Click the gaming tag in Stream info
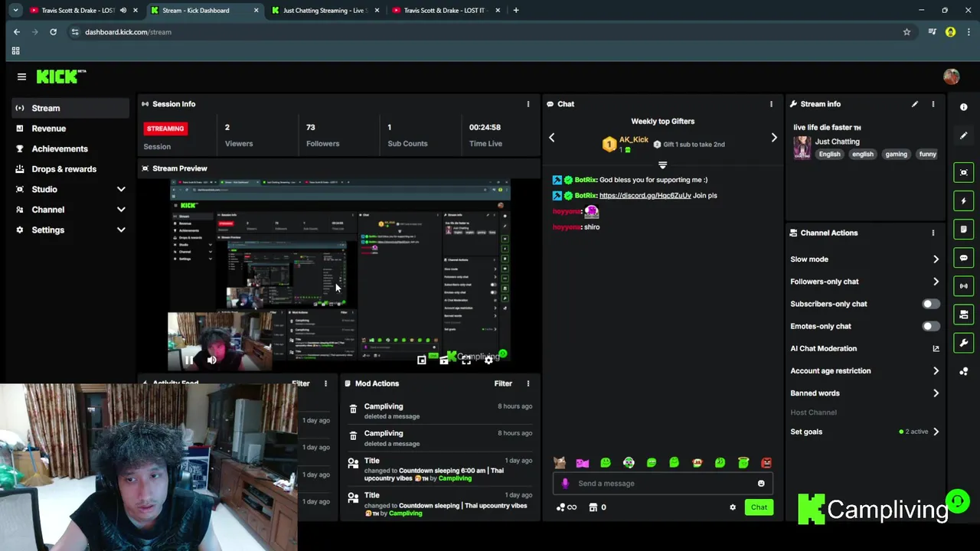The width and height of the screenshot is (980, 551). click(x=896, y=154)
